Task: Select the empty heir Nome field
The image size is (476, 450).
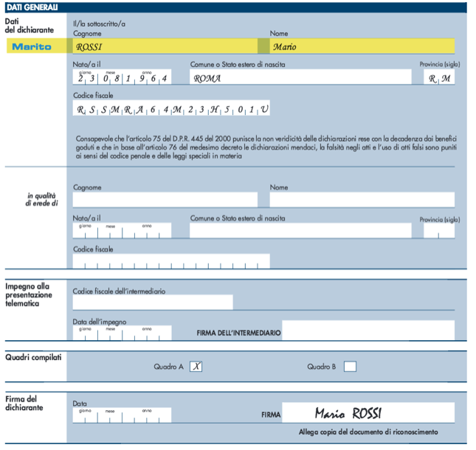Action: point(362,199)
